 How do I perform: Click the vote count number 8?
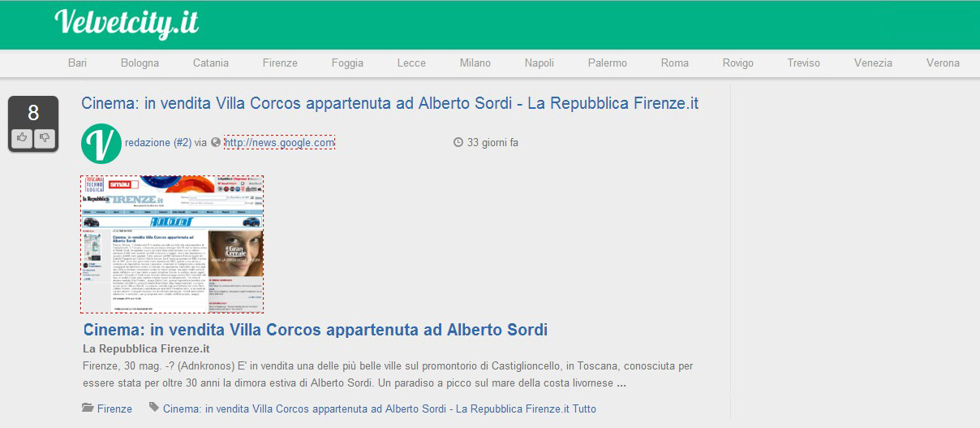tap(33, 114)
